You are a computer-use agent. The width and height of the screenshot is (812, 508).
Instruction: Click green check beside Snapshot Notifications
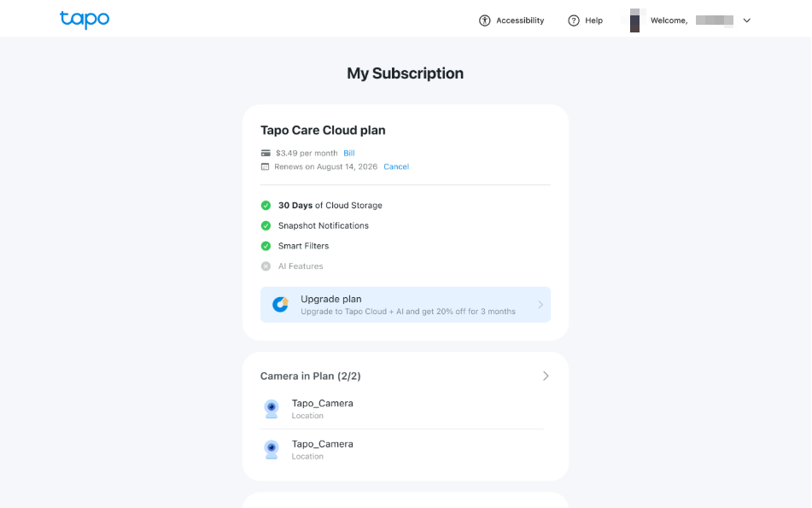click(266, 225)
